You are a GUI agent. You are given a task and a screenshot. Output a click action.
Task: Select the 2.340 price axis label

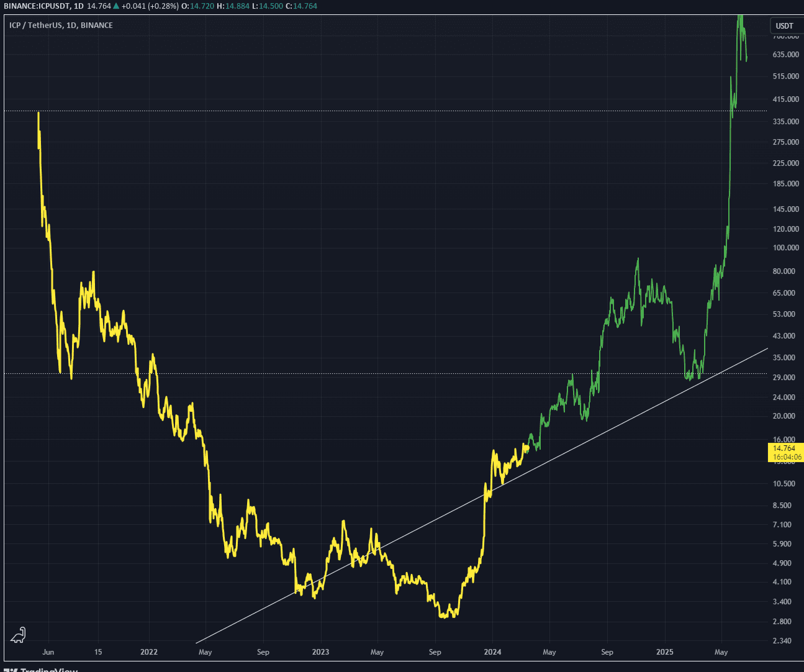782,641
